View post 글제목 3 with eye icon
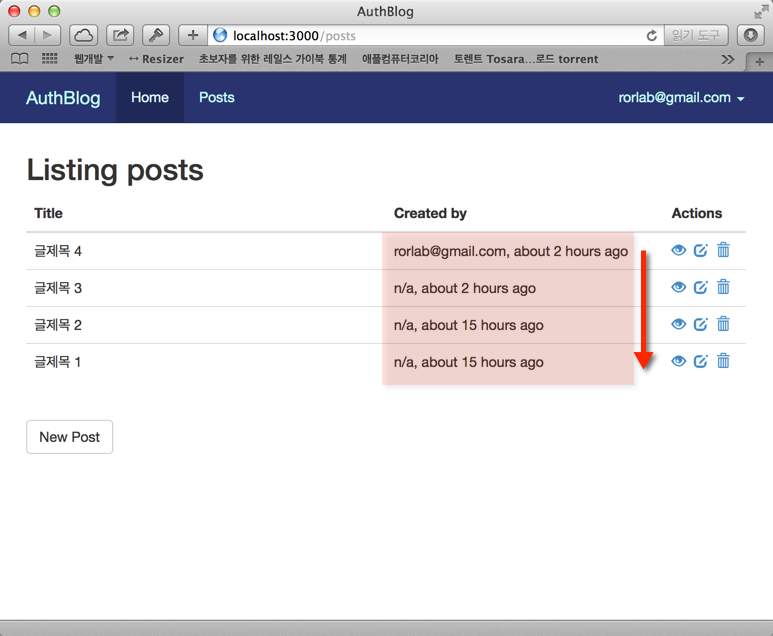The height and width of the screenshot is (636, 773). pos(679,287)
